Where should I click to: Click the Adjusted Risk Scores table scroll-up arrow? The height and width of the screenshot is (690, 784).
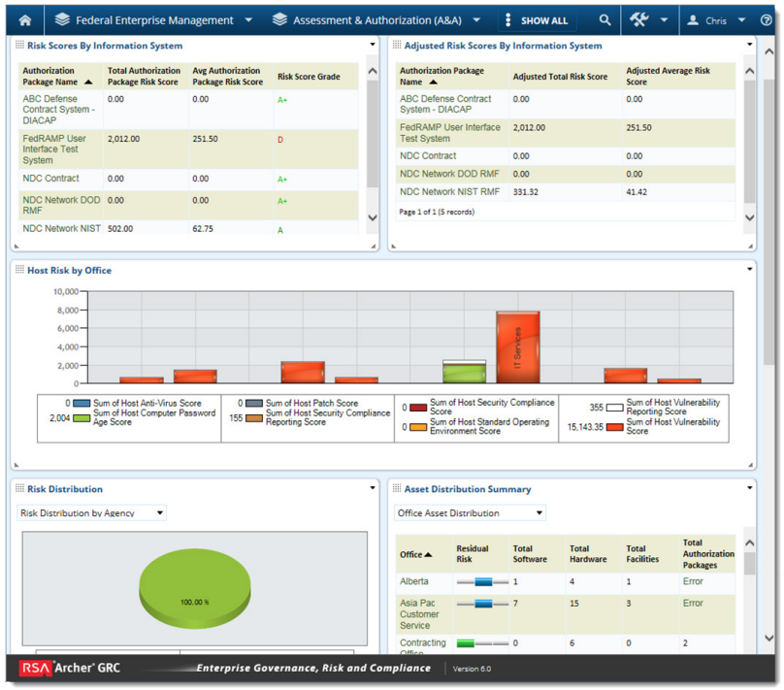click(x=749, y=71)
